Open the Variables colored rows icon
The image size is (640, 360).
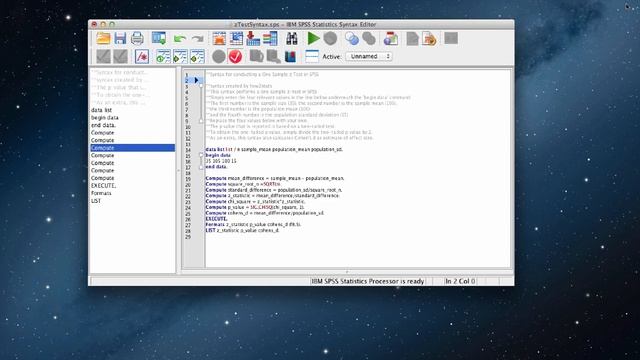pos(270,38)
